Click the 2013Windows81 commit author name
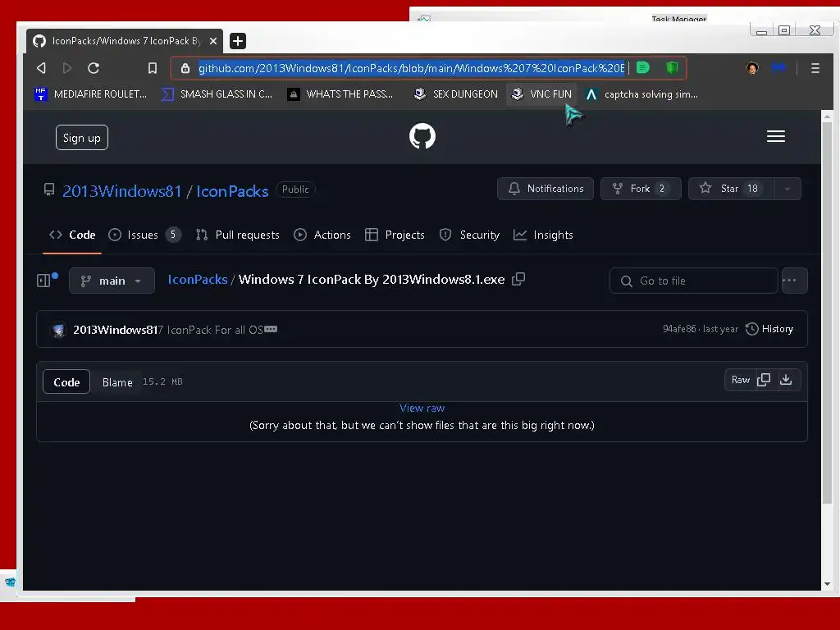Viewport: 840px width, 630px height. click(115, 330)
